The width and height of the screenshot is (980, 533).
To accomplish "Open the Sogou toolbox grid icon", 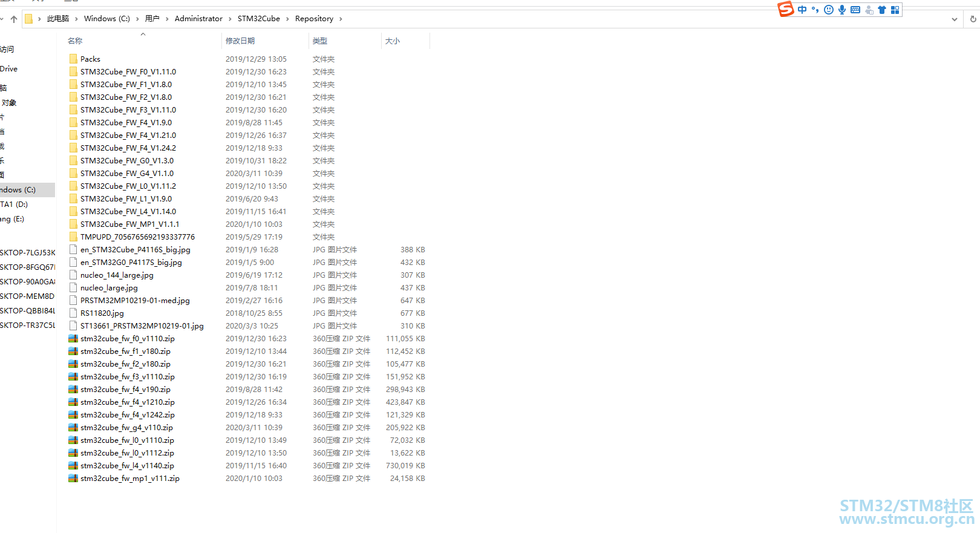I will (x=895, y=10).
